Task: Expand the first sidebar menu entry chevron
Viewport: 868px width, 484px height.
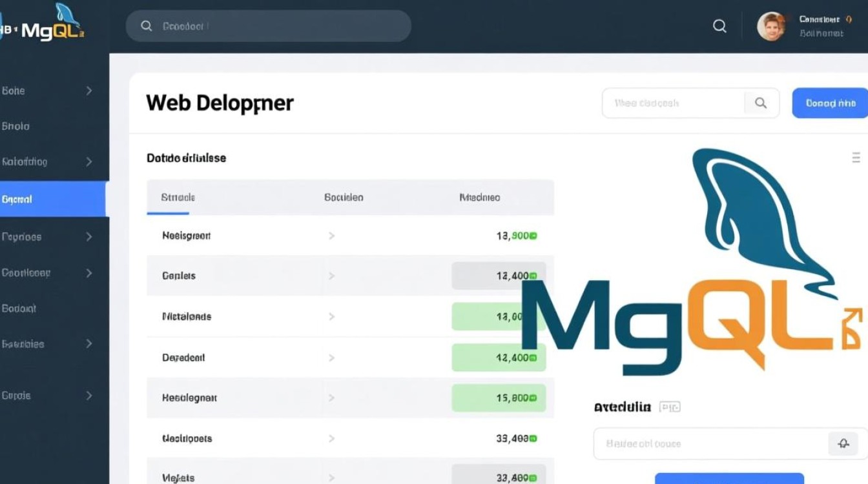Action: [89, 90]
